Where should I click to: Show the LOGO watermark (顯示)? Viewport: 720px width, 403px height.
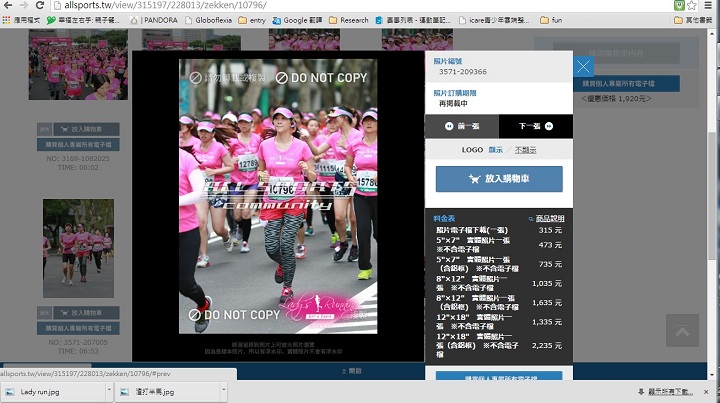(495, 150)
